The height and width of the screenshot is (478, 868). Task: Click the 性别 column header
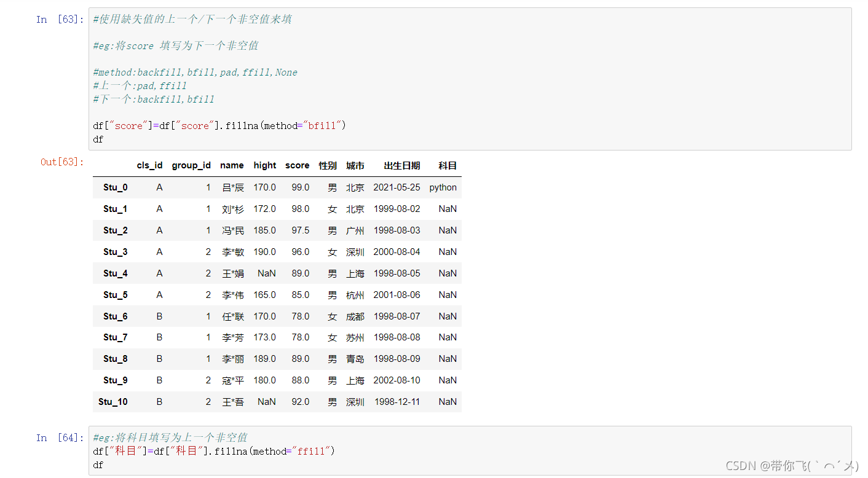coord(328,165)
